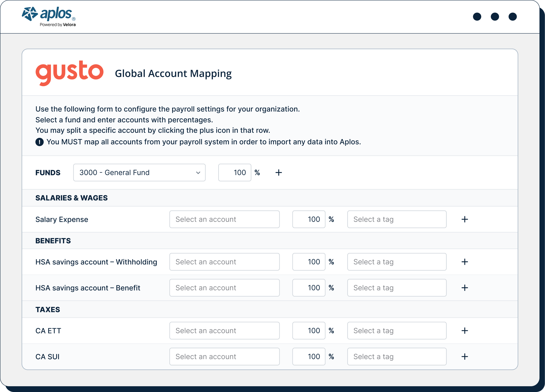This screenshot has width=545, height=392.
Task: Add another fund split with the plus icon
Action: point(279,172)
